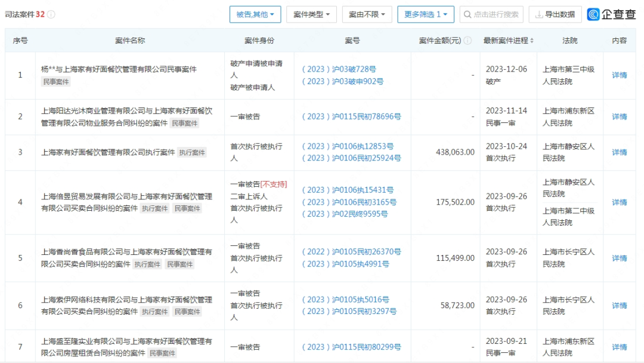
Task: Open the 案由不限 dropdown
Action: coord(367,14)
